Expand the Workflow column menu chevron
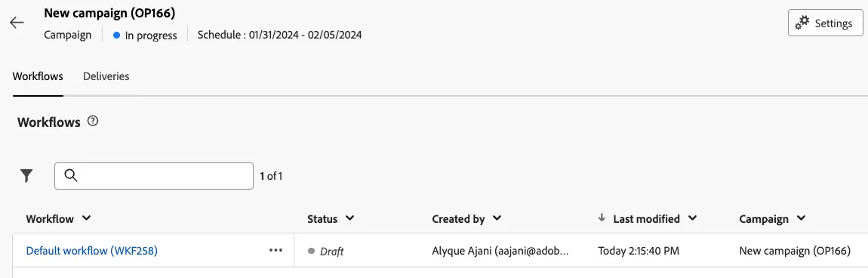Viewport: 868px width, 278px height. (x=86, y=218)
